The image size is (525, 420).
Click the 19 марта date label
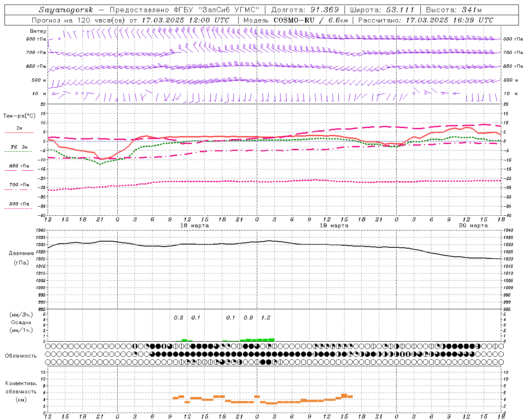[x=334, y=226]
